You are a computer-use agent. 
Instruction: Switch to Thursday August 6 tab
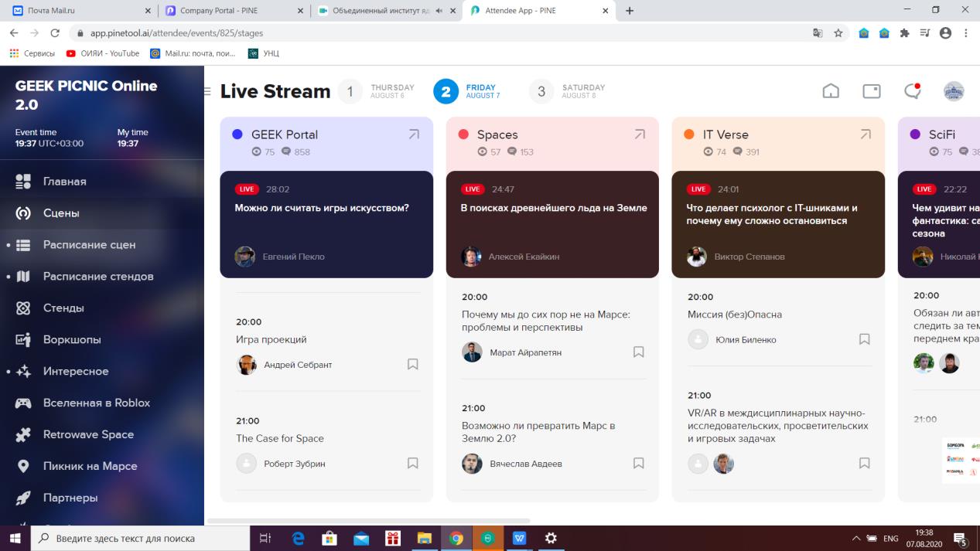[377, 91]
